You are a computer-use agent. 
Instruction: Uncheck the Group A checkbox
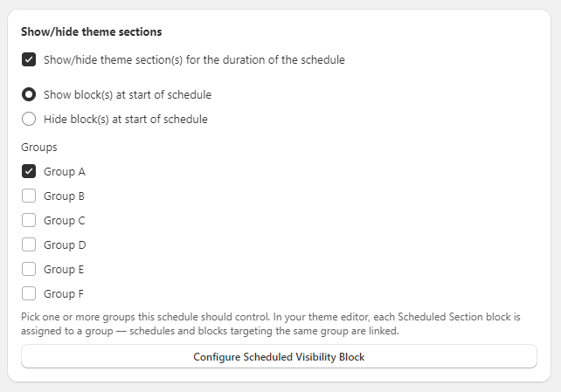pos(29,171)
